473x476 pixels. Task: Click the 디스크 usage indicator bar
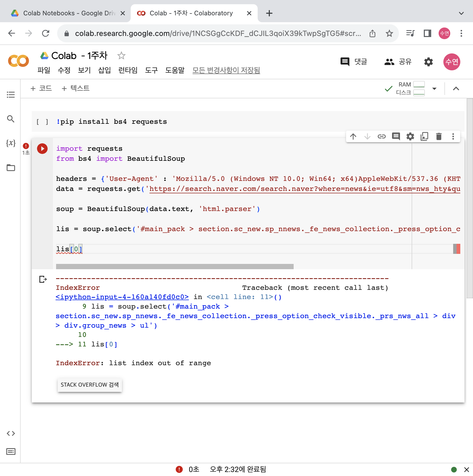[419, 93]
